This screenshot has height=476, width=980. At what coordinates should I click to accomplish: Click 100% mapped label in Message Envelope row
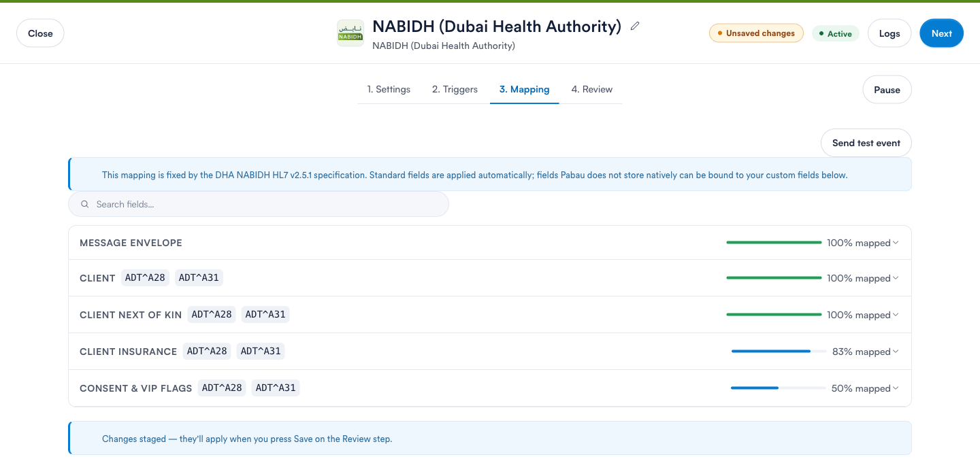[858, 243]
